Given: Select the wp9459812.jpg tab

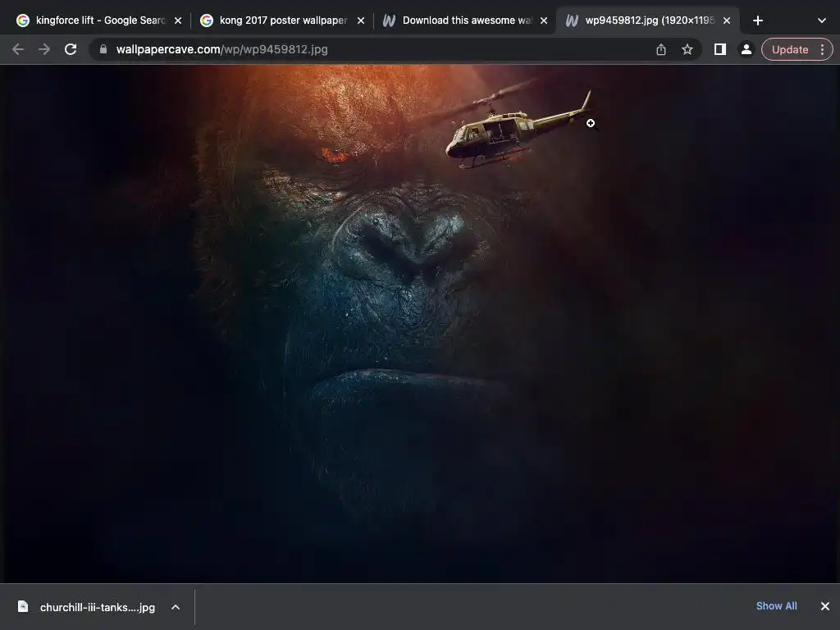Looking at the screenshot, I should click(648, 21).
